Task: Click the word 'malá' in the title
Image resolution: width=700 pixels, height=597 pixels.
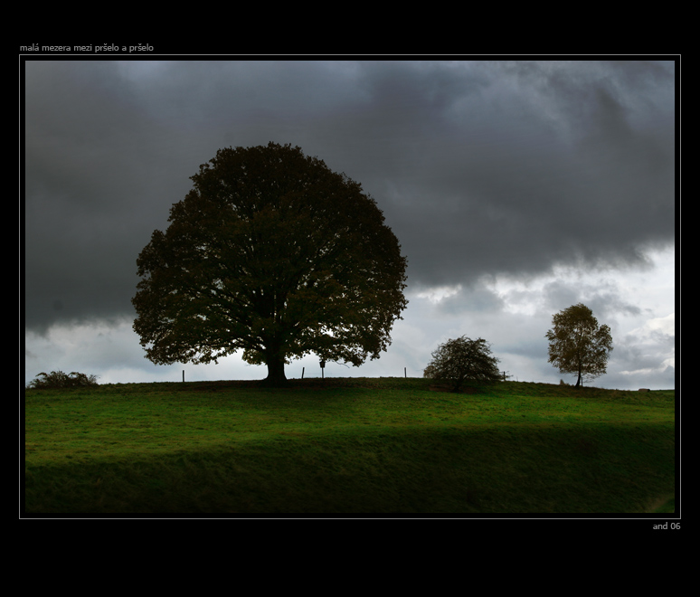Action: pyautogui.click(x=29, y=48)
